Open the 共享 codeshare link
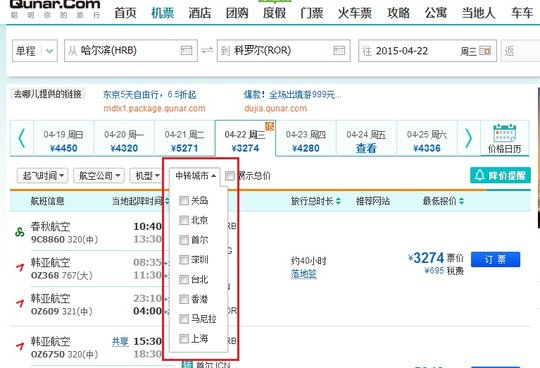 point(120,341)
